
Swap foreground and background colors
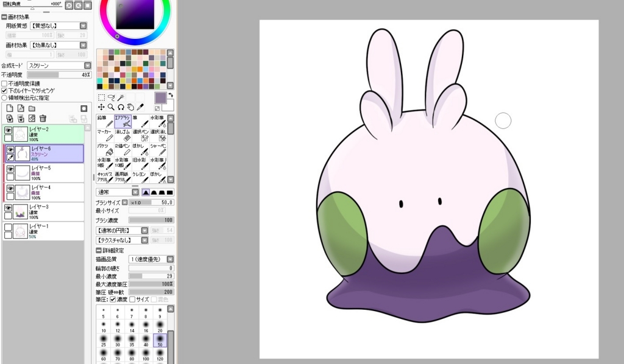coord(171,95)
